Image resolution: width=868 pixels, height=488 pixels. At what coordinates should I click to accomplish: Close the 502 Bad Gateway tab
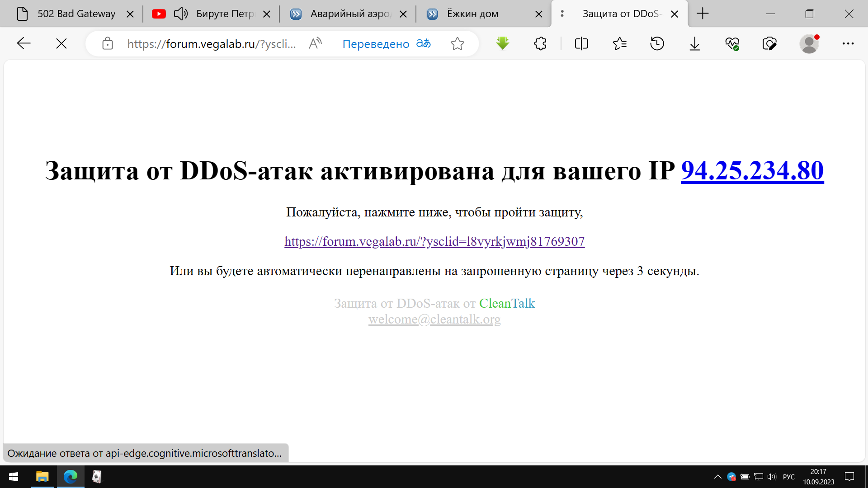tap(130, 14)
